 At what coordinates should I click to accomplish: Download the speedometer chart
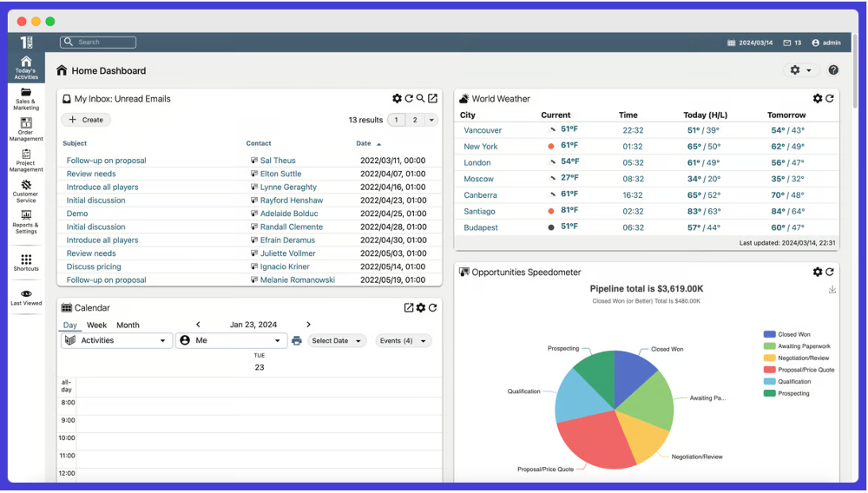pyautogui.click(x=832, y=289)
